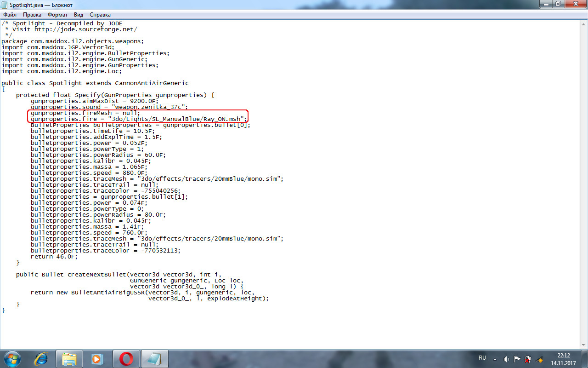Click the package com.maddox.il2.objects.weapons line
The width and height of the screenshot is (588, 368).
tap(73, 41)
